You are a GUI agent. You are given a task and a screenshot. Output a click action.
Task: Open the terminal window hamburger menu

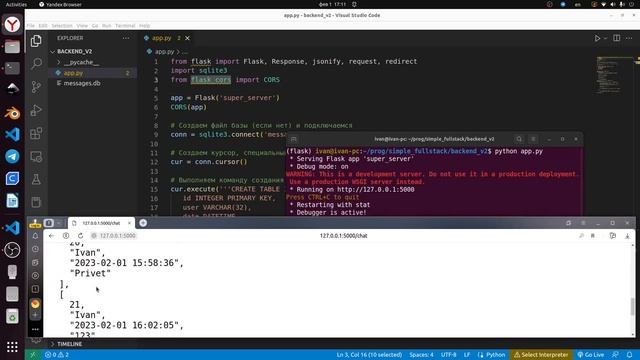tap(533, 139)
